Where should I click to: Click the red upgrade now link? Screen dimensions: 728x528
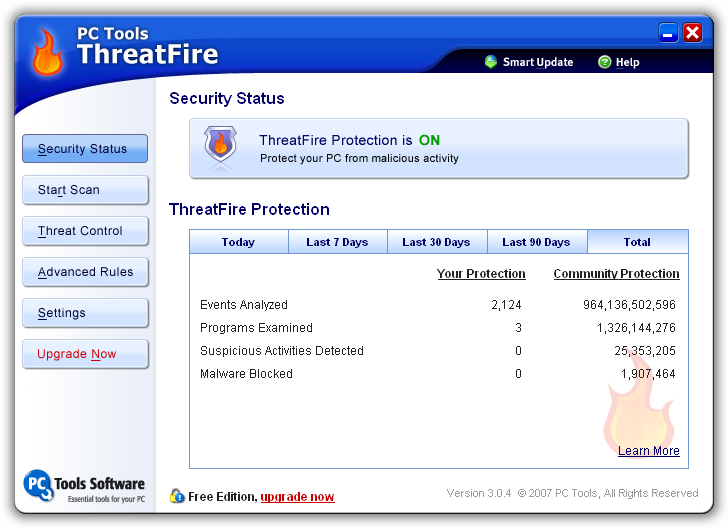pyautogui.click(x=297, y=497)
